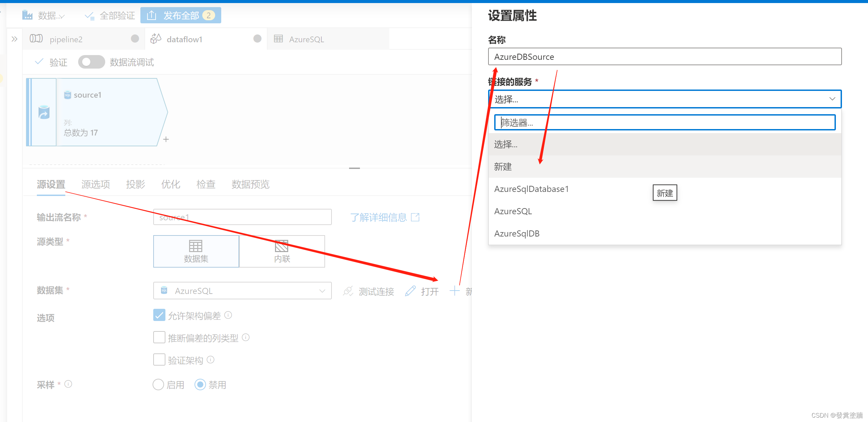The image size is (868, 422).
Task: Select the 内联 source type button
Action: click(x=282, y=251)
